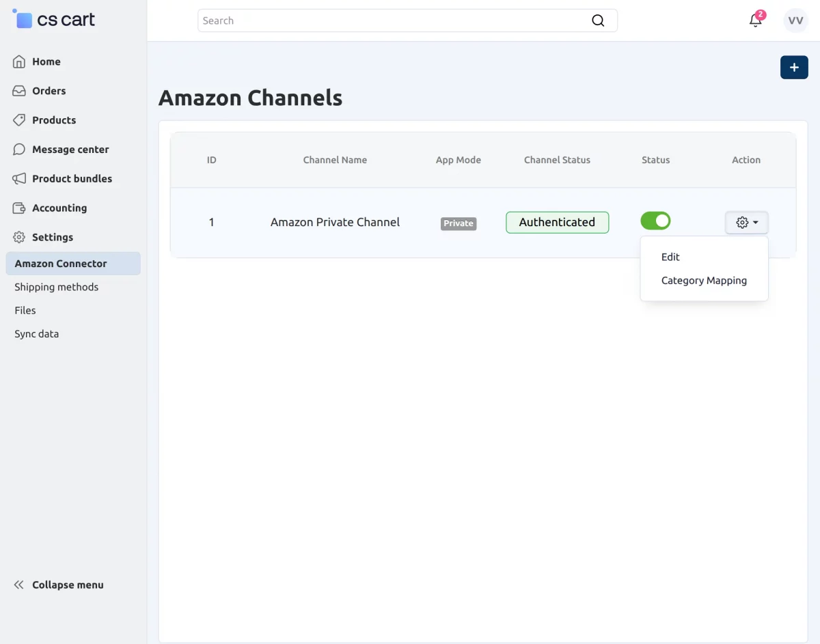Click the Product bundles megaphone icon
The width and height of the screenshot is (820, 644).
tap(19, 179)
